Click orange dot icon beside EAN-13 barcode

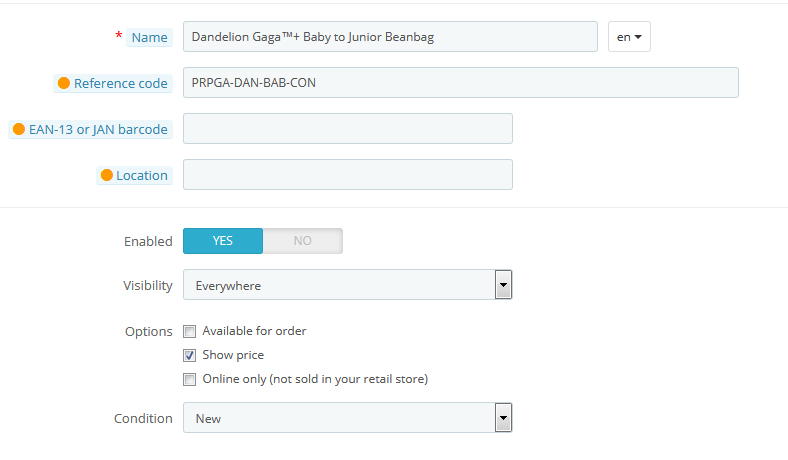click(19, 129)
